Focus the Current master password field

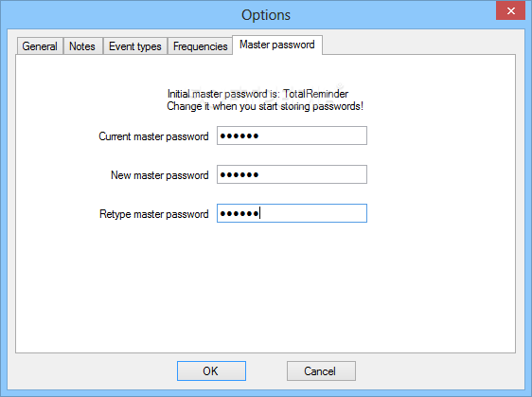pyautogui.click(x=292, y=135)
